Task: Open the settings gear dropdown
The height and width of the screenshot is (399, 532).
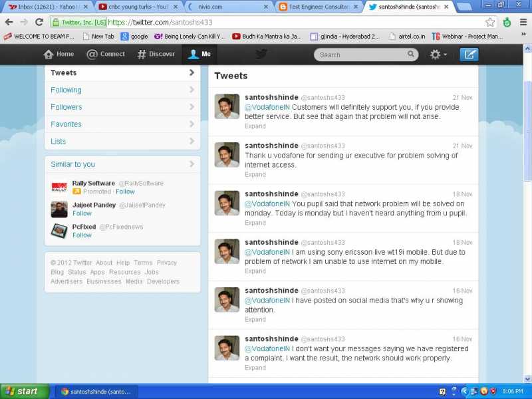Action: point(436,55)
